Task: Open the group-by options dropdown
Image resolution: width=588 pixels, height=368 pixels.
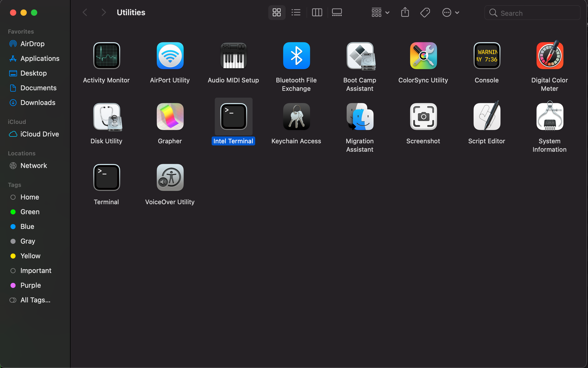Action: pos(380,12)
